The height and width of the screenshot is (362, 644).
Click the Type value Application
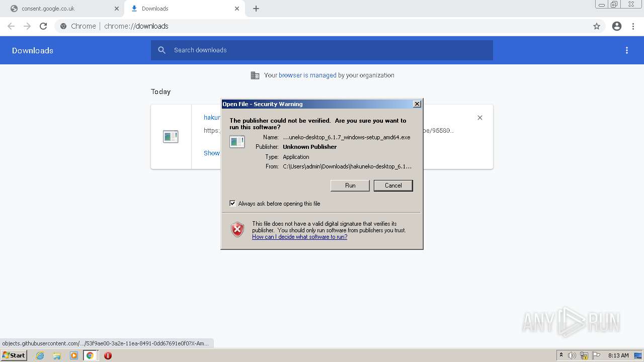pyautogui.click(x=296, y=157)
